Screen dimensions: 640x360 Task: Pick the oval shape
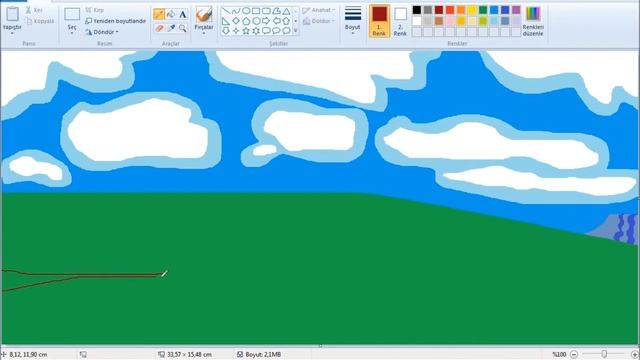pyautogui.click(x=246, y=11)
